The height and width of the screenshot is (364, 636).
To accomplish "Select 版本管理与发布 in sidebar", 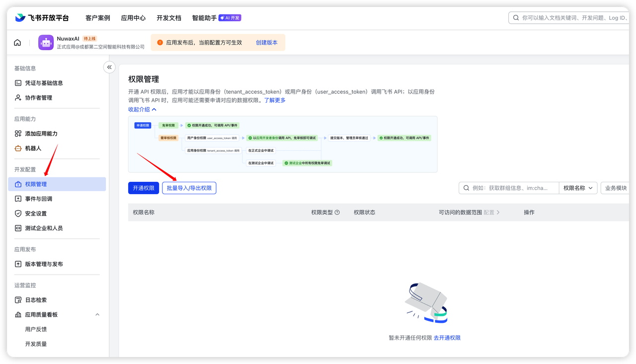I will pyautogui.click(x=57, y=264).
